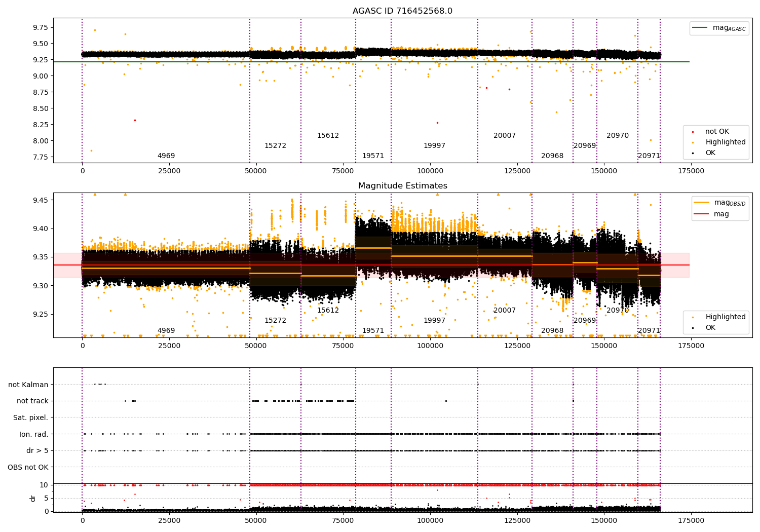This screenshot has width=760, height=532.
Task: Click the 10 tick on the dr axis
Action: pyautogui.click(x=44, y=485)
